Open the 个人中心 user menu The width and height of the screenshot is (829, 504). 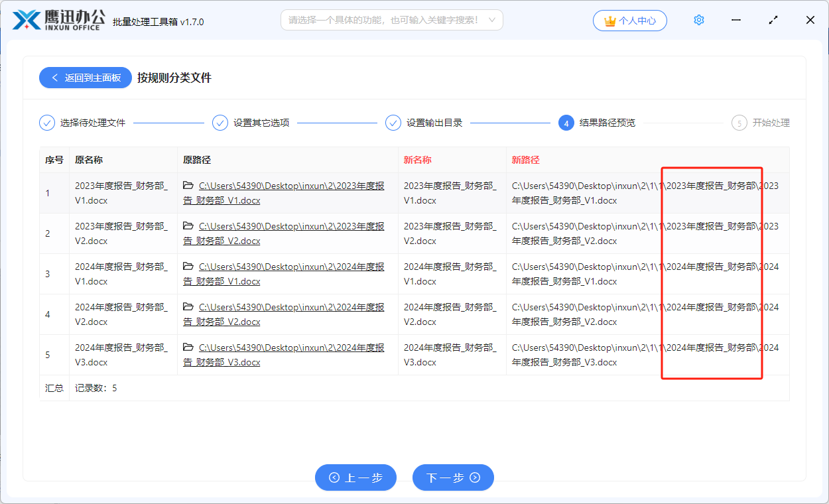[629, 21]
